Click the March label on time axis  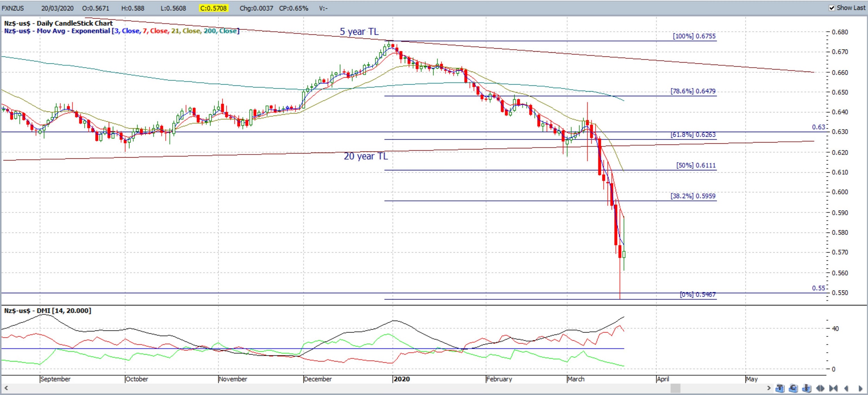576,379
